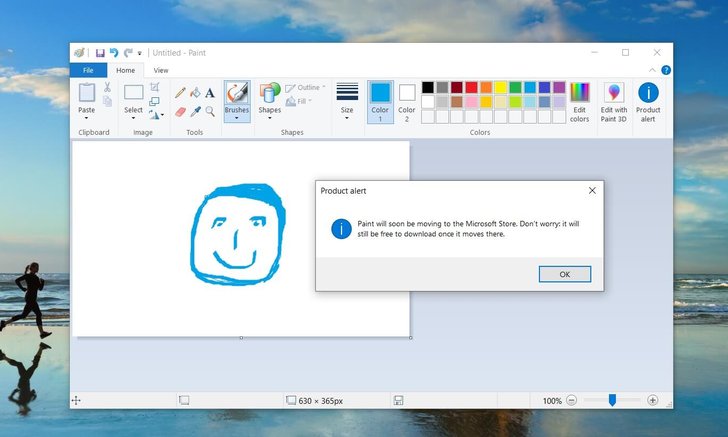Image resolution: width=728 pixels, height=437 pixels.
Task: Click Edit colors rainbow icon
Action: (x=579, y=92)
